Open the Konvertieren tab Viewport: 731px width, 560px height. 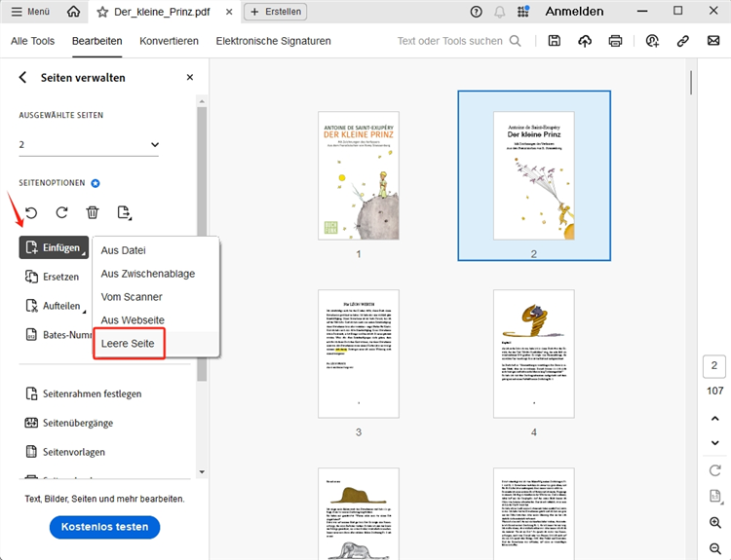tap(169, 41)
